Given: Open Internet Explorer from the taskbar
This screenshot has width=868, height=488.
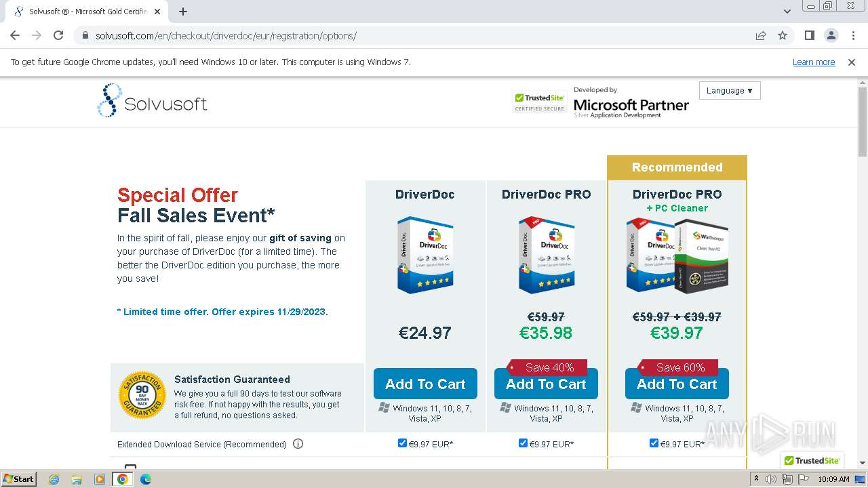Looking at the screenshot, I should [54, 479].
